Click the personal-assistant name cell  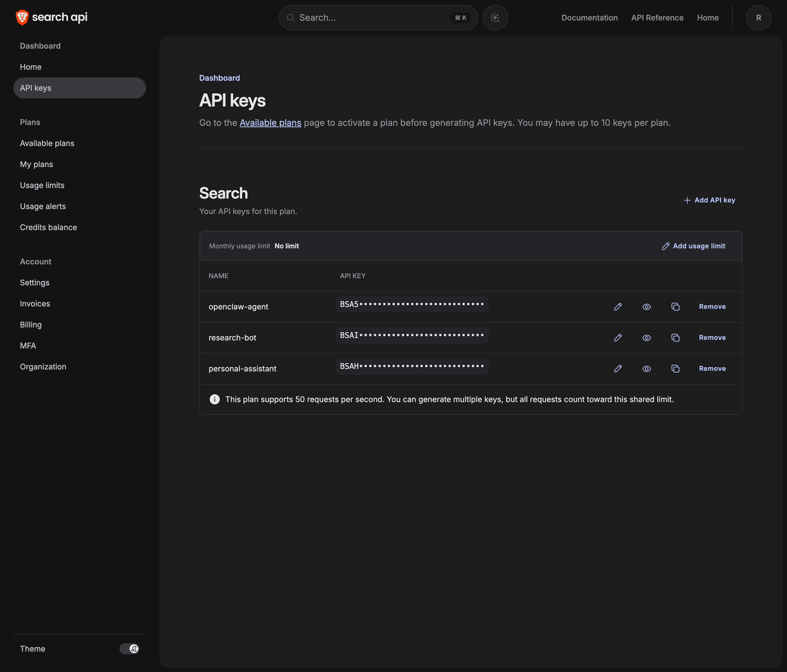(x=242, y=369)
